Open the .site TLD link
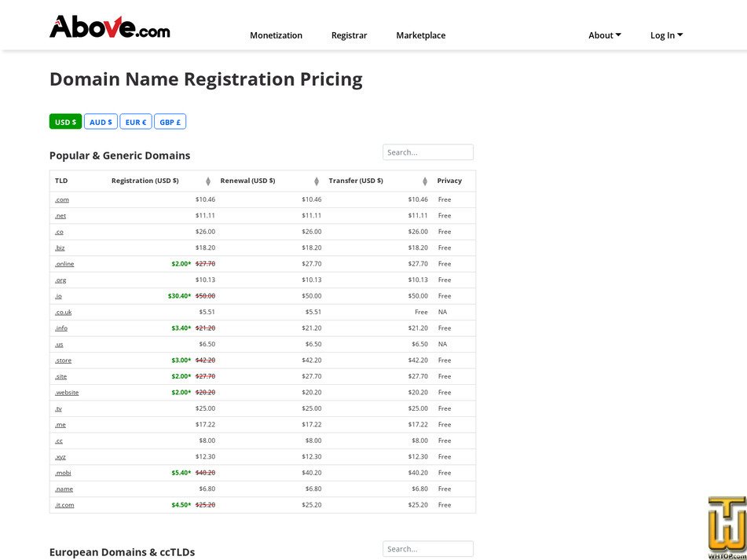747x560 pixels. tap(61, 377)
